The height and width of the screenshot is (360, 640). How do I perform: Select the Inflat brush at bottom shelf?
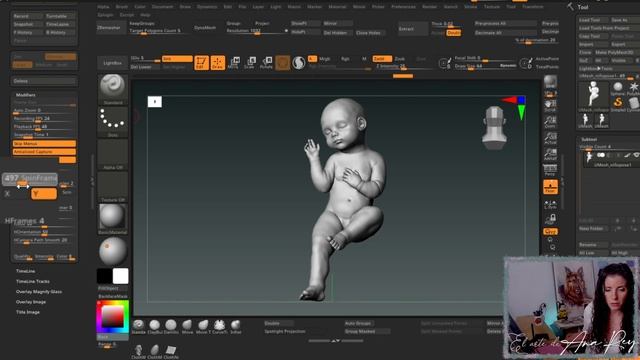pyautogui.click(x=236, y=327)
